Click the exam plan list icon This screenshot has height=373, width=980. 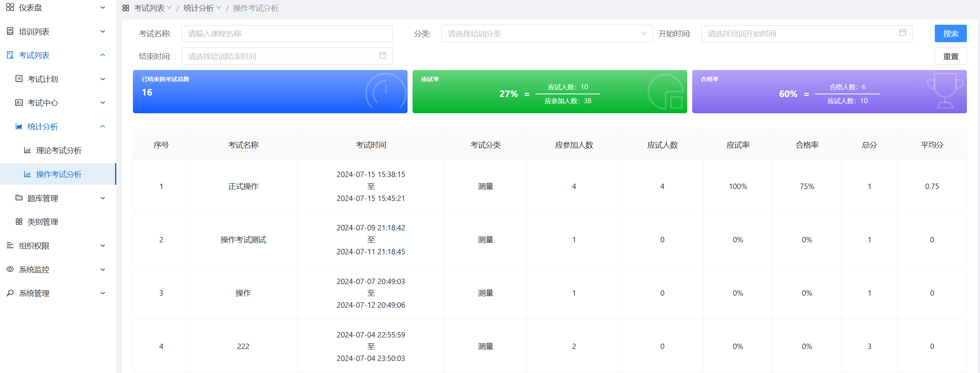(x=19, y=79)
